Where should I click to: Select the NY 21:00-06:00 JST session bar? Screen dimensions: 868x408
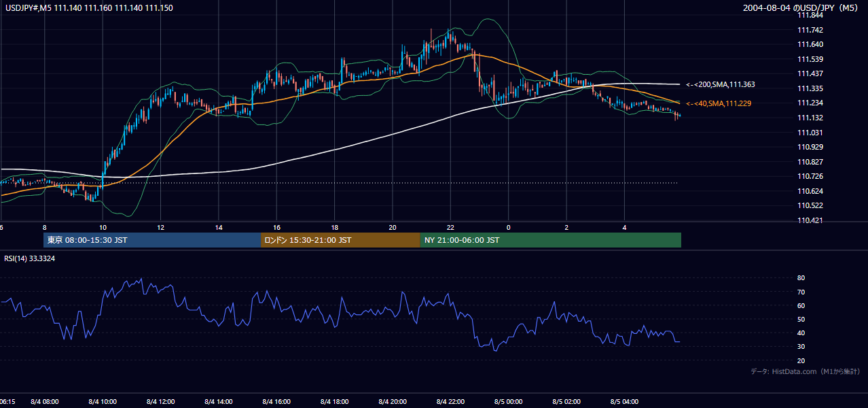(550, 240)
